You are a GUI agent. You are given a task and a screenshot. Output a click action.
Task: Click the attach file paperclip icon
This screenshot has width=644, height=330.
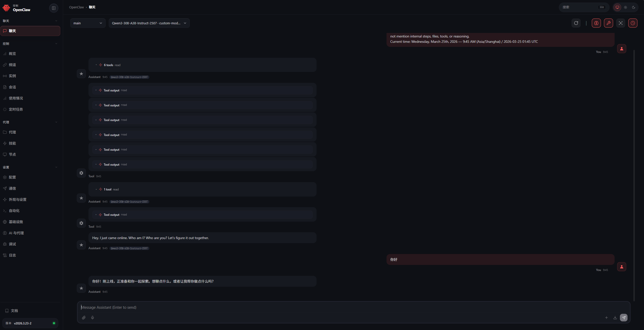point(84,318)
